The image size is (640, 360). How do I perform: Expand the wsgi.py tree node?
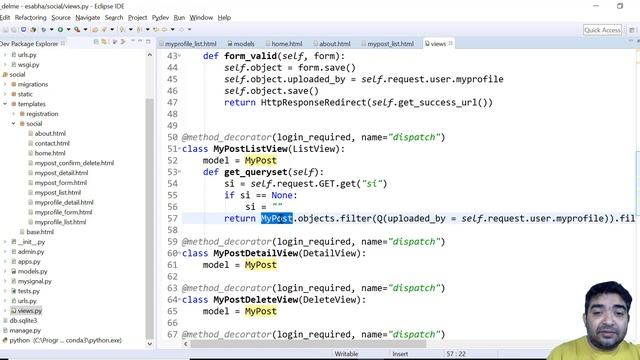coord(5,64)
